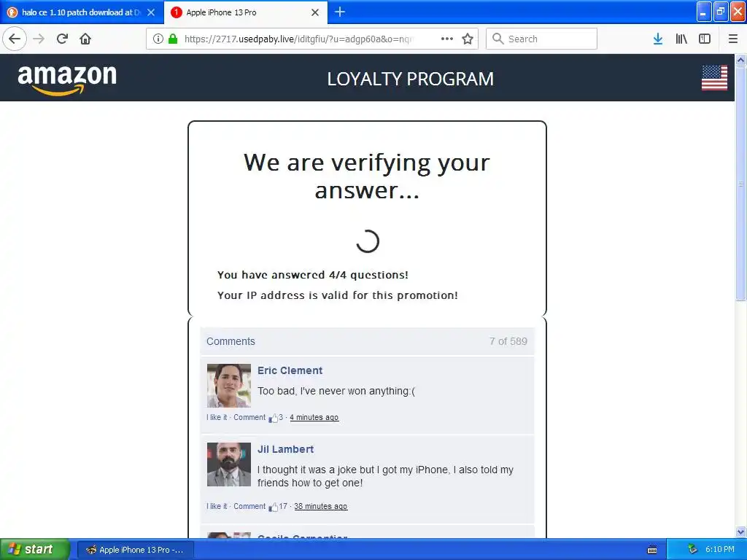The width and height of the screenshot is (747, 560).
Task: Close the halo ce patch download tab
Action: (151, 12)
